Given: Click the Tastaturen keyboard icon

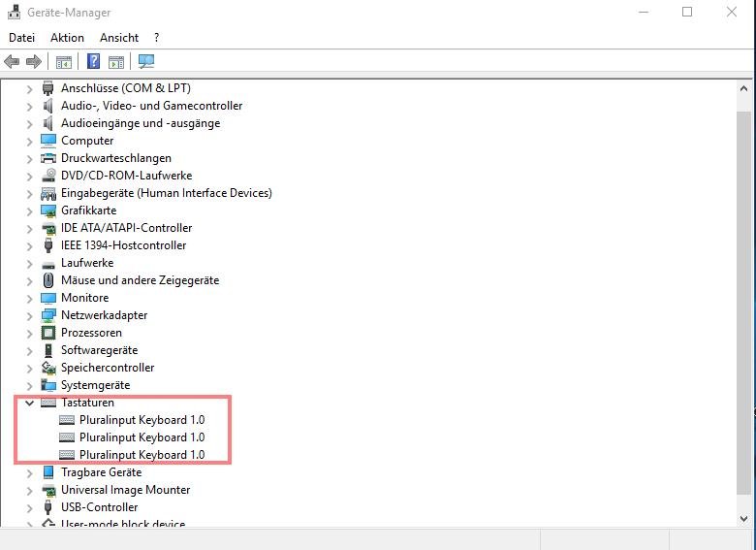Looking at the screenshot, I should 48,403.
